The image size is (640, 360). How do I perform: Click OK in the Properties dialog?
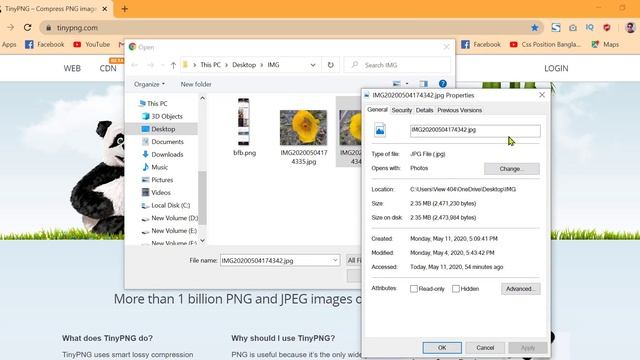[442, 348]
